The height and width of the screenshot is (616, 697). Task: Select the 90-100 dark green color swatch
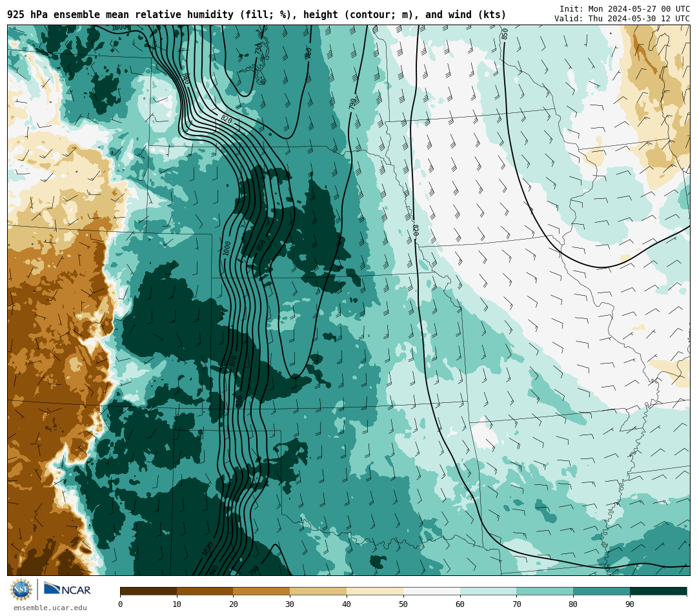pos(658,591)
